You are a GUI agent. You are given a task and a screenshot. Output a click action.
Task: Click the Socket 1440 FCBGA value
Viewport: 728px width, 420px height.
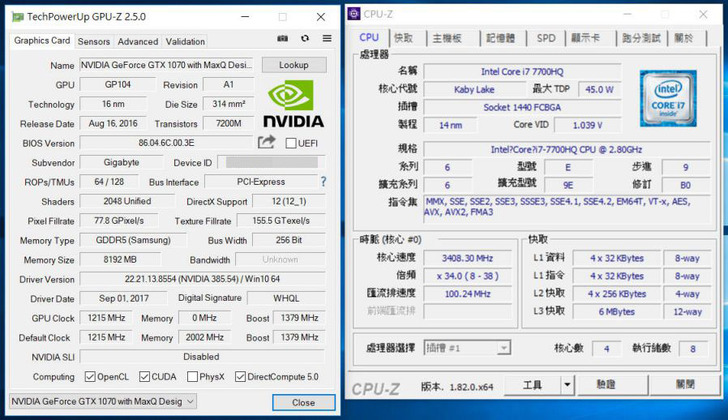[522, 107]
